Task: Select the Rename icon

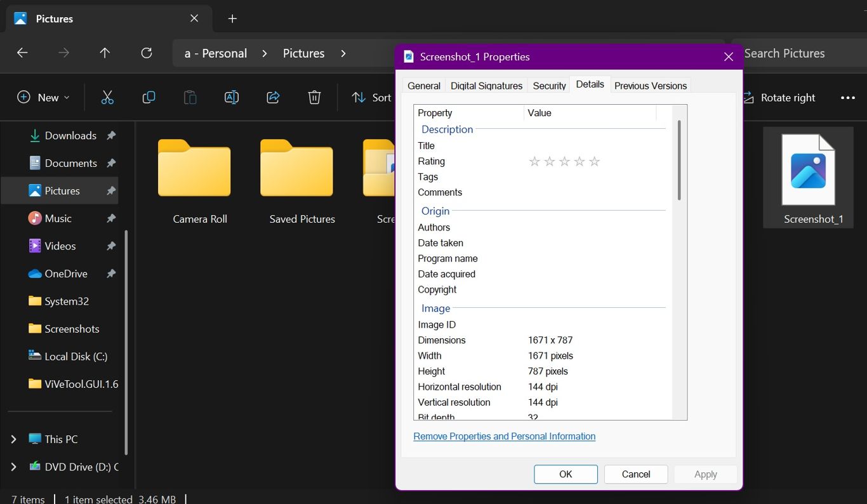Action: coord(231,97)
